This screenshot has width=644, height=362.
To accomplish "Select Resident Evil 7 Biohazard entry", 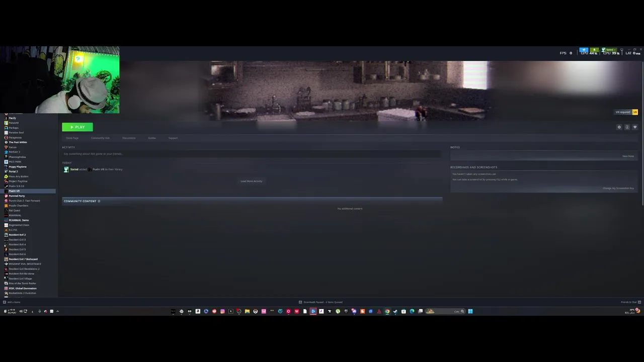I will coord(23,259).
